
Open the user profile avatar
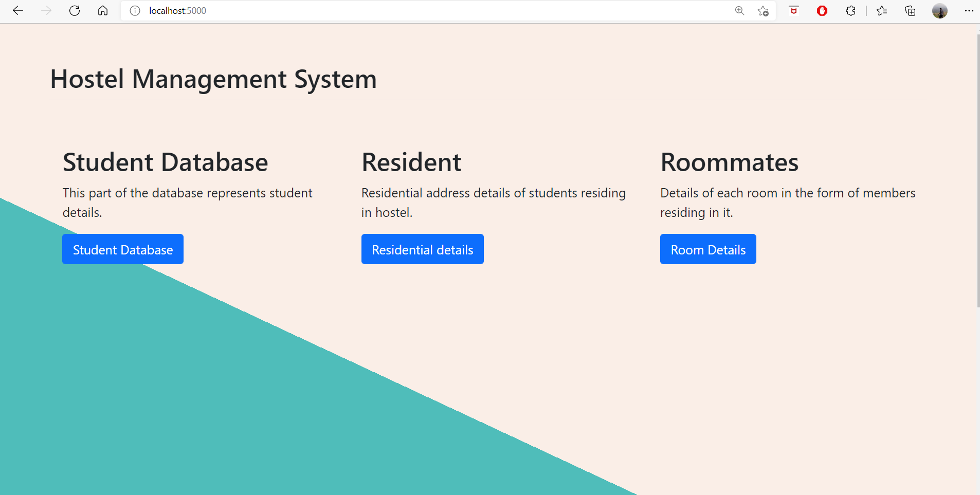(940, 11)
